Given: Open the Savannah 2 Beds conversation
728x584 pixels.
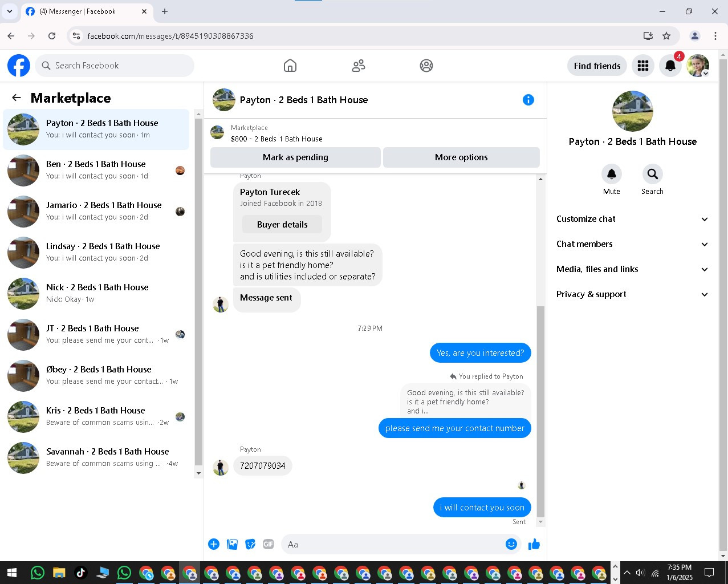Looking at the screenshot, I should click(96, 458).
